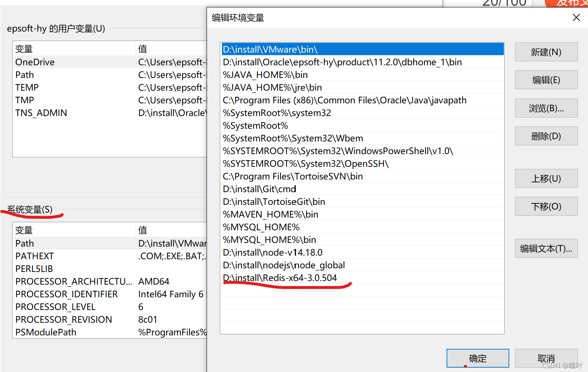The width and height of the screenshot is (588, 372).
Task: Select the %MYSQL_HOME%\bin entry
Action: tap(362, 240)
